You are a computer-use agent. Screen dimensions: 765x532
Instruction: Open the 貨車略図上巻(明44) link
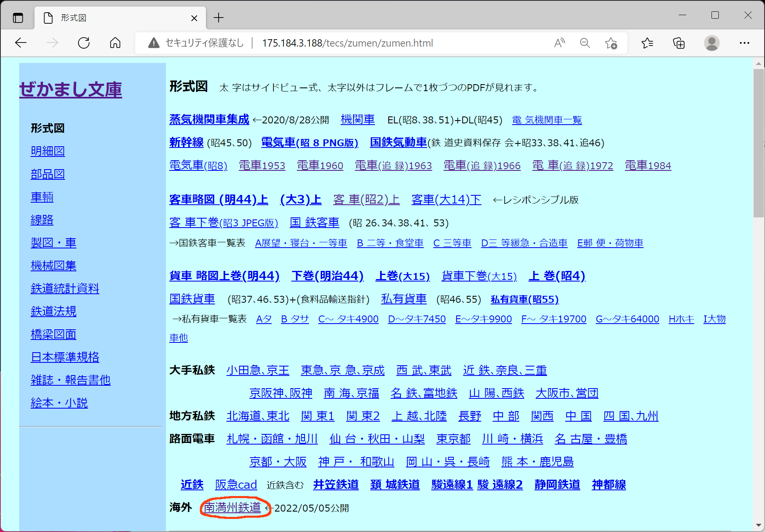[224, 276]
